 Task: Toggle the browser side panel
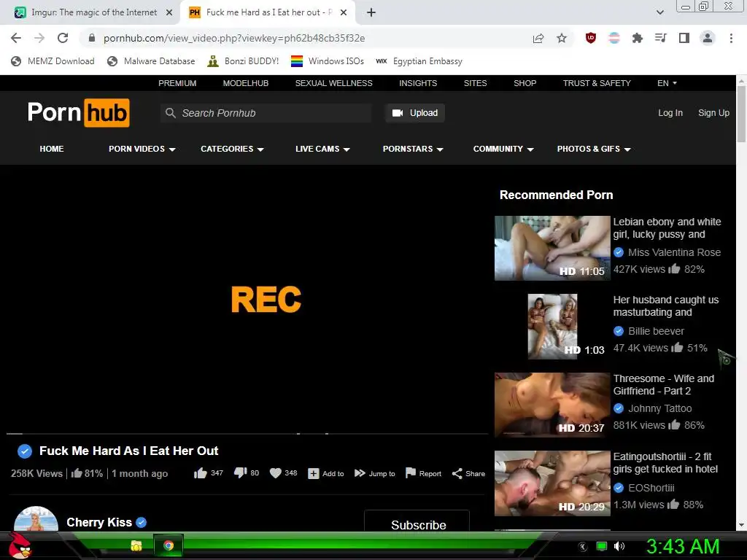684,38
